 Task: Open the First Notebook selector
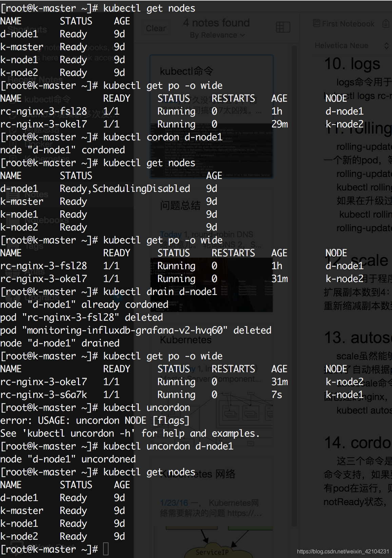tap(348, 24)
